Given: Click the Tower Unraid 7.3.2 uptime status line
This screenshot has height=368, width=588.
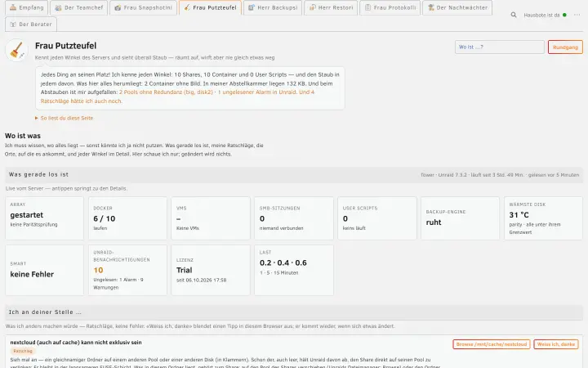Looking at the screenshot, I should (x=500, y=175).
